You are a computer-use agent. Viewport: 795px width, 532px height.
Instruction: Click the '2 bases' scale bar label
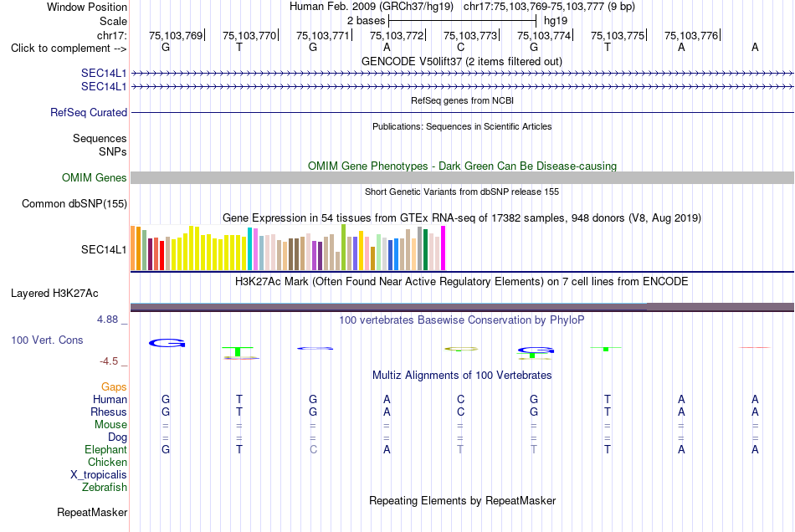(x=366, y=21)
